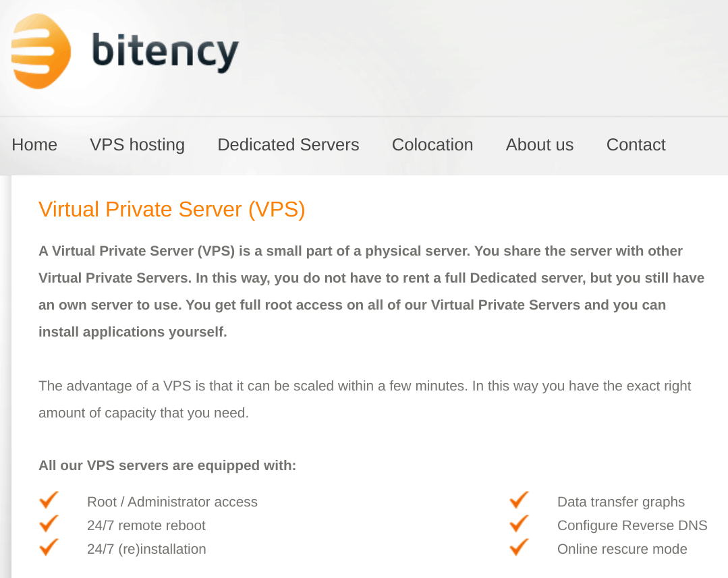The width and height of the screenshot is (728, 578).
Task: Go to the VPS hosting page
Action: tap(138, 145)
